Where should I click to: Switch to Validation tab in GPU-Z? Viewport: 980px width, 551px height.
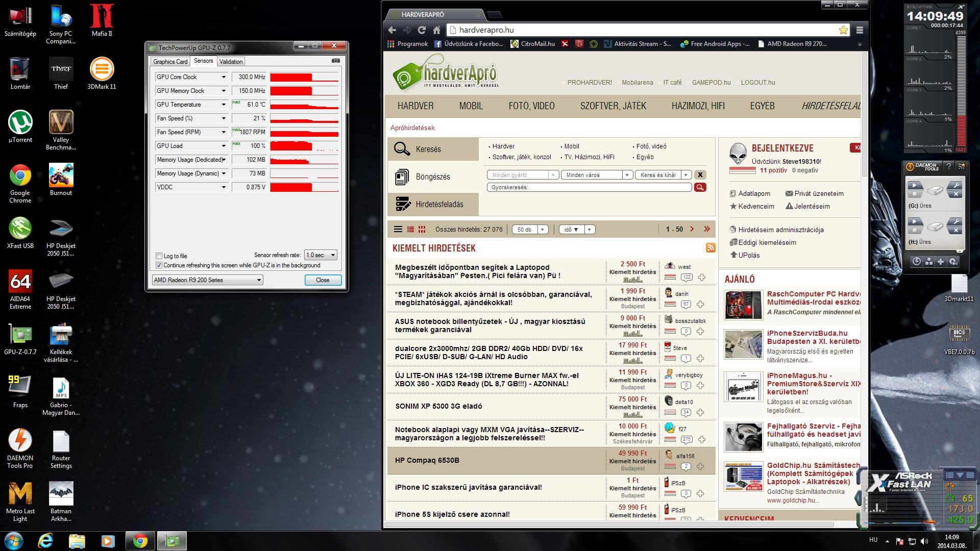pyautogui.click(x=231, y=62)
